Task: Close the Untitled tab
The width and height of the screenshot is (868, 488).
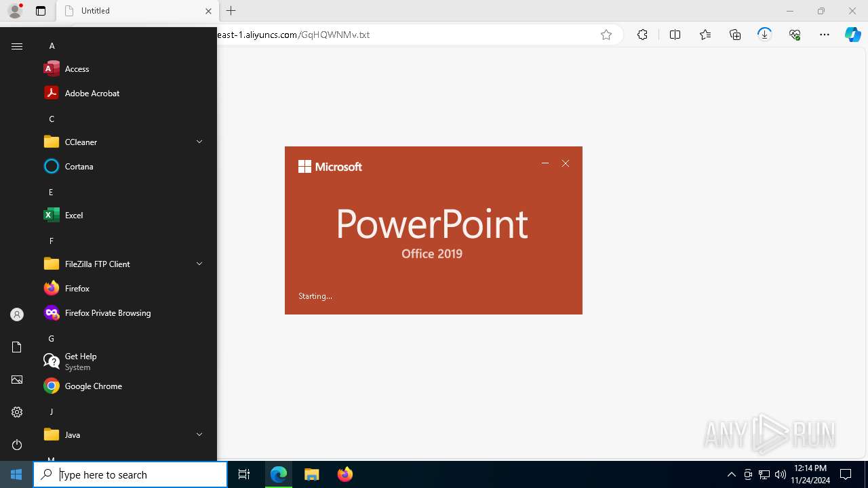Action: coord(208,11)
